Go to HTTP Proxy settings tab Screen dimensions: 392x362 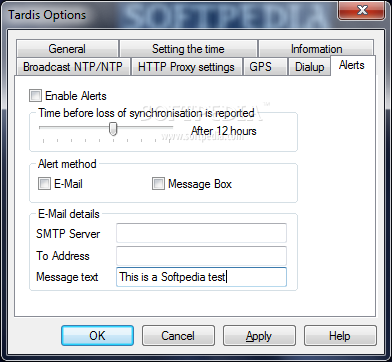coord(186,67)
